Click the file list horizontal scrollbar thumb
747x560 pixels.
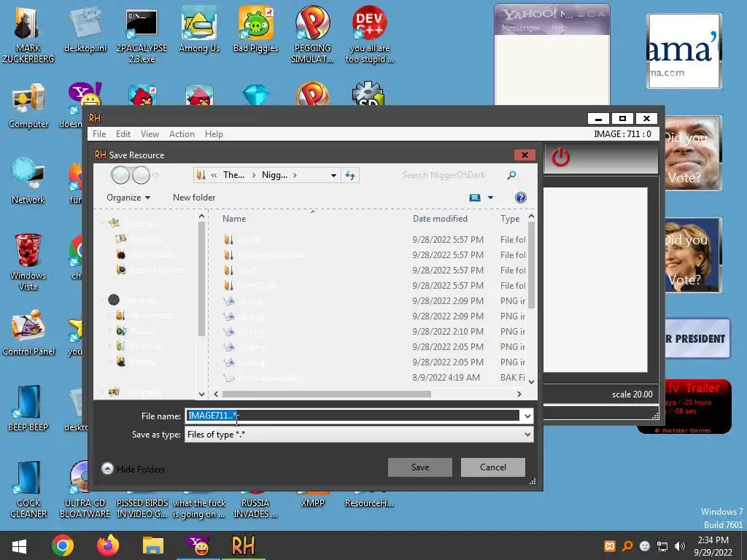point(326,394)
